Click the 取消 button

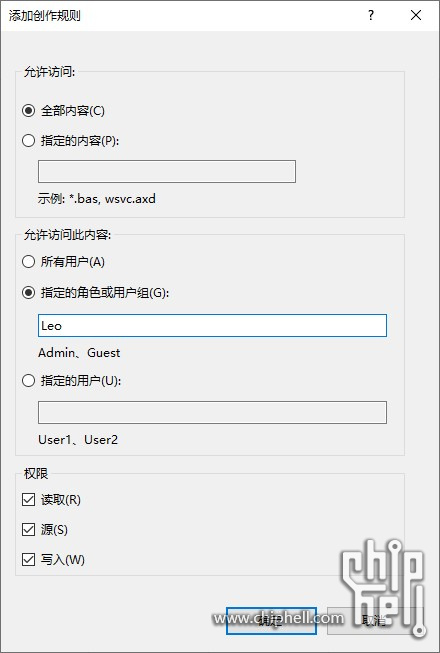[x=373, y=621]
